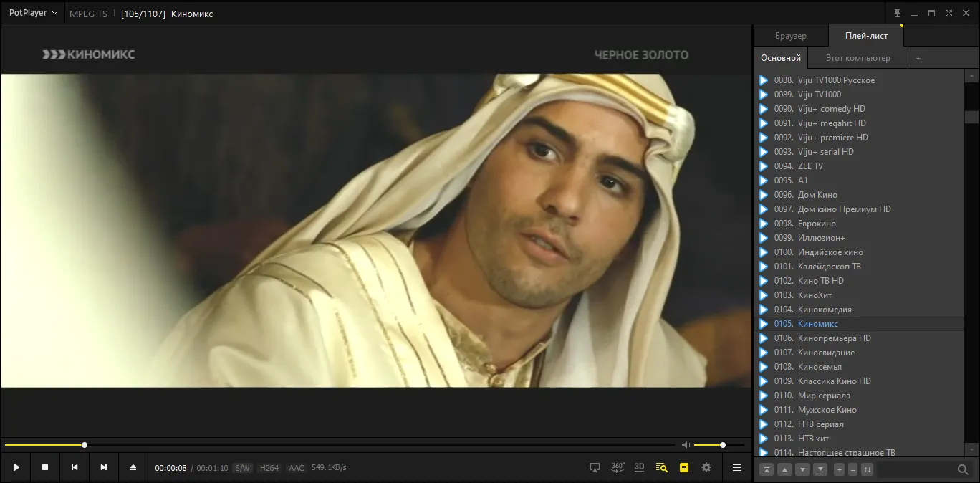This screenshot has width=980, height=483.
Task: Adjust the volume slider
Action: [719, 445]
